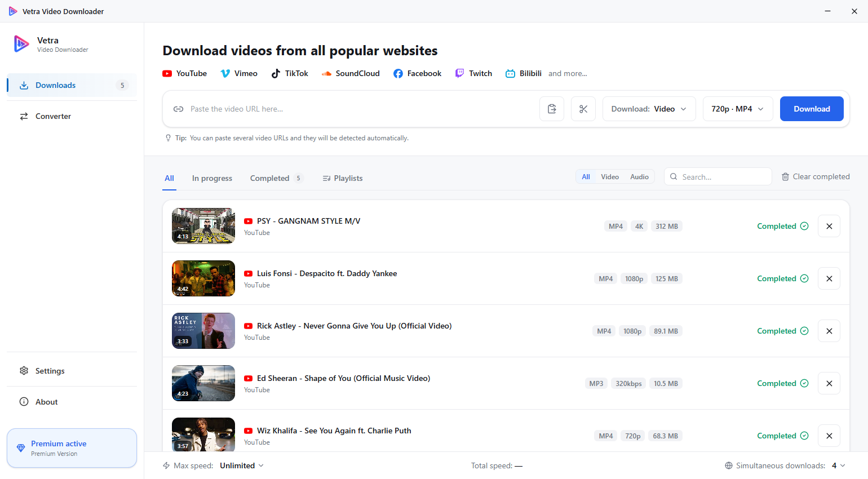Select the Audio media type filter

point(639,176)
